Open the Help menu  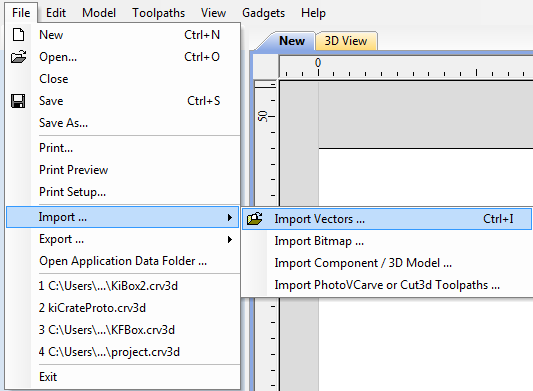click(313, 13)
